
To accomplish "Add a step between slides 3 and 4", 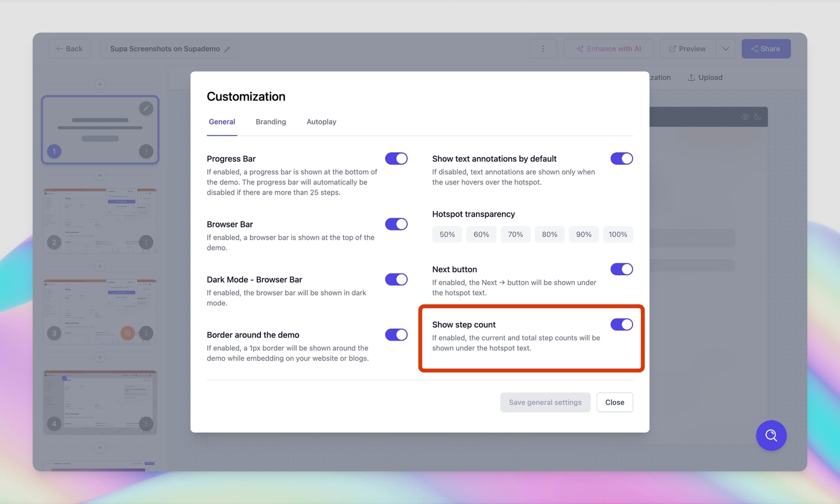I will 100,357.
